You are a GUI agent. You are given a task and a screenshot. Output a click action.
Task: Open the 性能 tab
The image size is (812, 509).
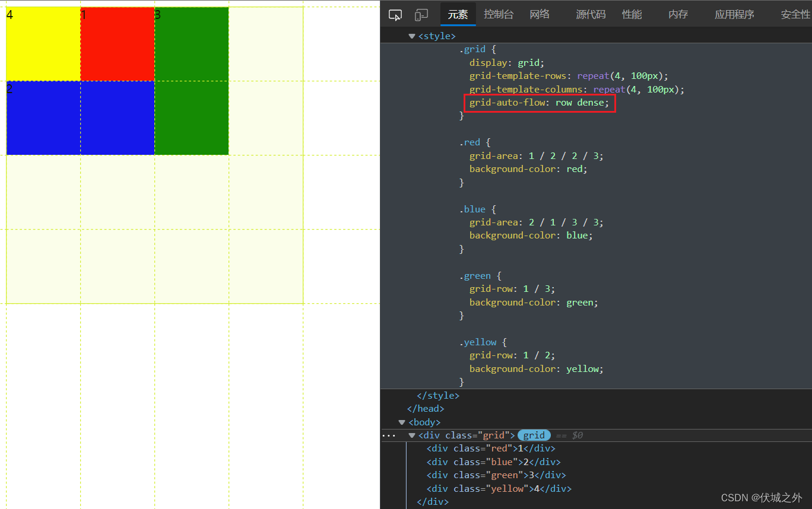point(632,15)
